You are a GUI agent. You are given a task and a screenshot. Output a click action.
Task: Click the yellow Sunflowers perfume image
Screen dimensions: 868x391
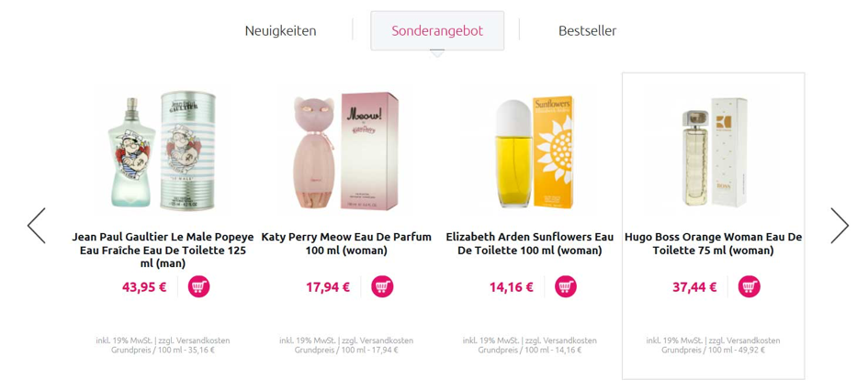click(x=530, y=151)
